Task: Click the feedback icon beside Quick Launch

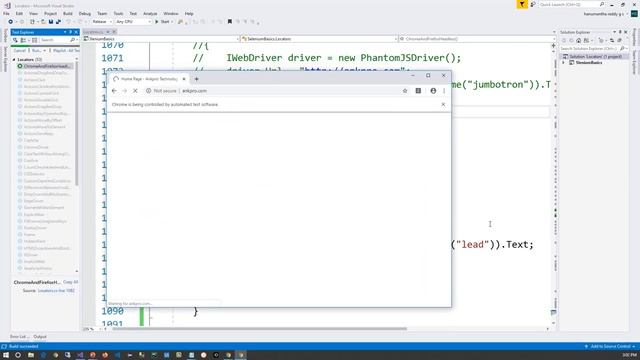Action: click(533, 4)
